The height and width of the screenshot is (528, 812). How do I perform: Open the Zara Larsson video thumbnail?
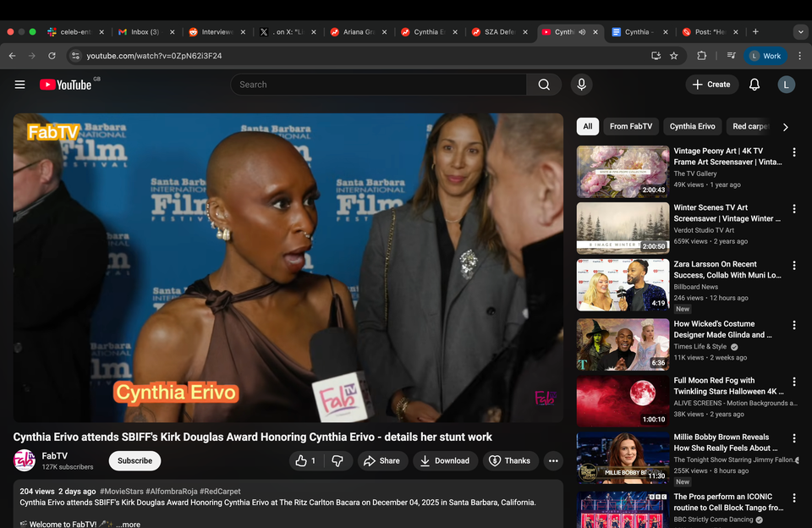[623, 284]
